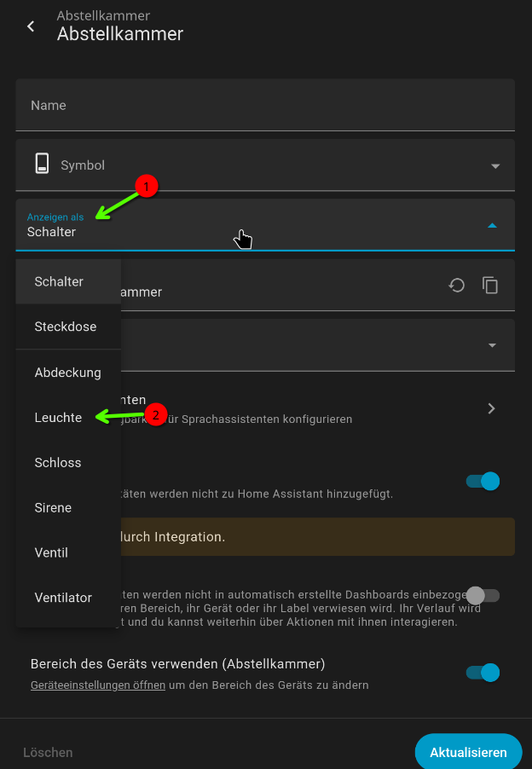Viewport: 532px width, 769px height.
Task: Expand the Symbol dropdown arrow
Action: pyautogui.click(x=494, y=166)
